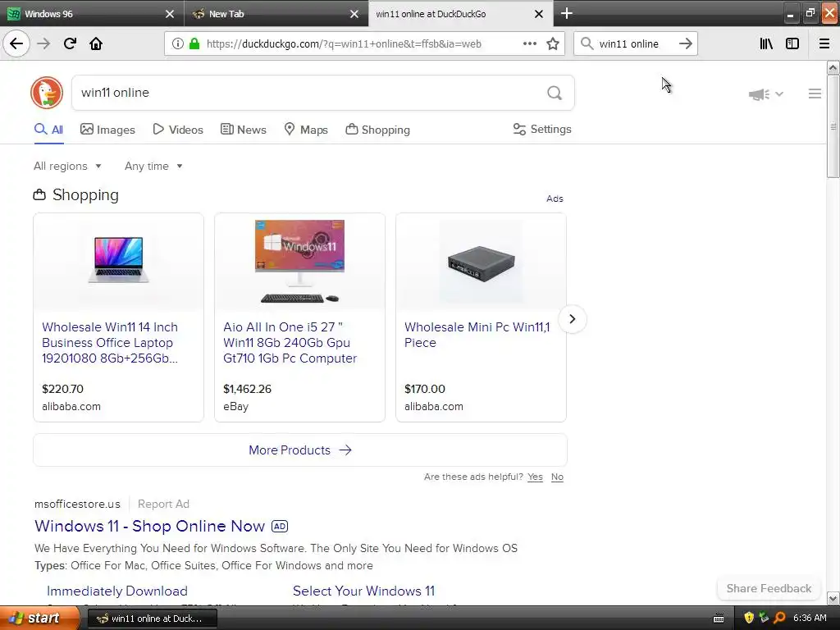Click the on-screen keyboard tray icon
The height and width of the screenshot is (630, 840).
[x=719, y=619]
